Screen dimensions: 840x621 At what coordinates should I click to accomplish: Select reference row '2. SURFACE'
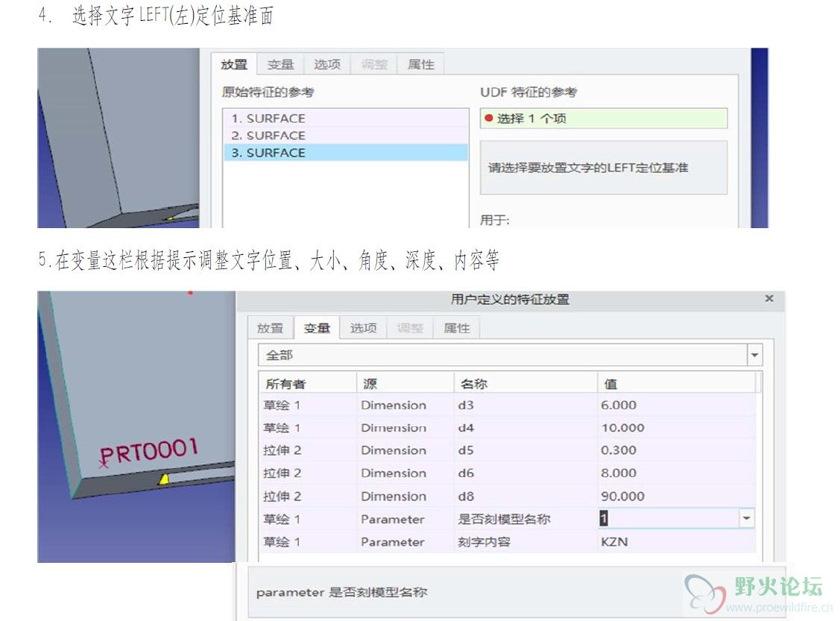(x=346, y=136)
